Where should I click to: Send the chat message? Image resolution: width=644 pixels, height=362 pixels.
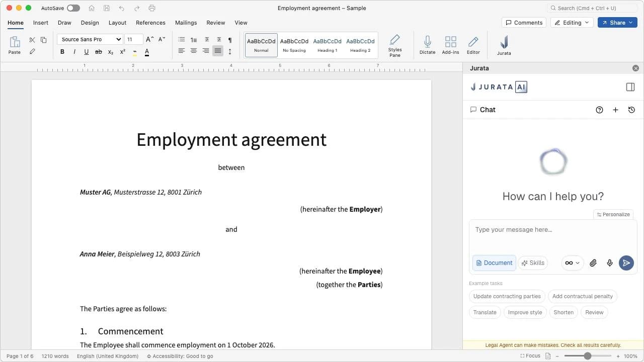coord(626,263)
